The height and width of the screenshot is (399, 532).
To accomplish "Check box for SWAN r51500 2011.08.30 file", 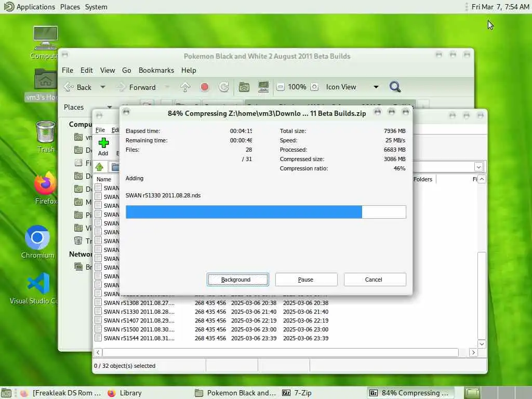I will pyautogui.click(x=98, y=329).
